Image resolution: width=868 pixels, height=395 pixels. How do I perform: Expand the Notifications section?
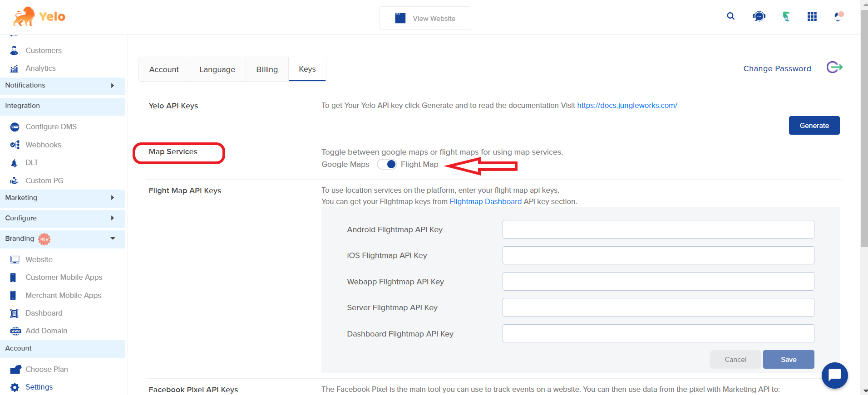click(x=63, y=86)
